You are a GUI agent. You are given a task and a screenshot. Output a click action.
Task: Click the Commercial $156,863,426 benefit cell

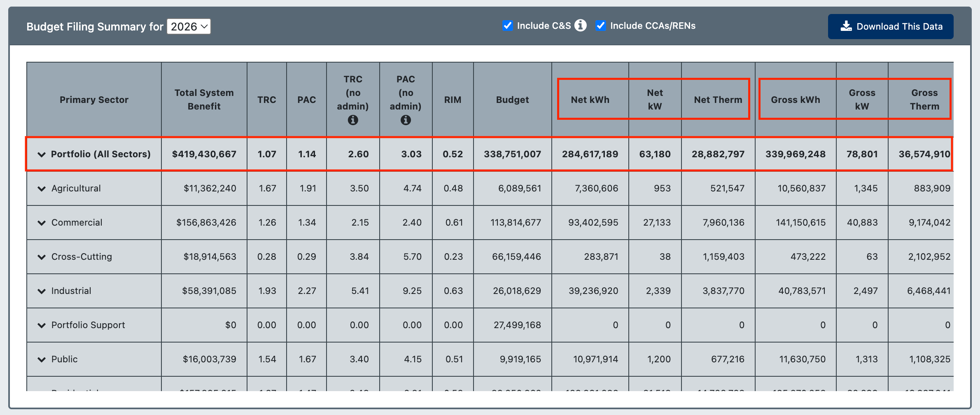point(204,222)
